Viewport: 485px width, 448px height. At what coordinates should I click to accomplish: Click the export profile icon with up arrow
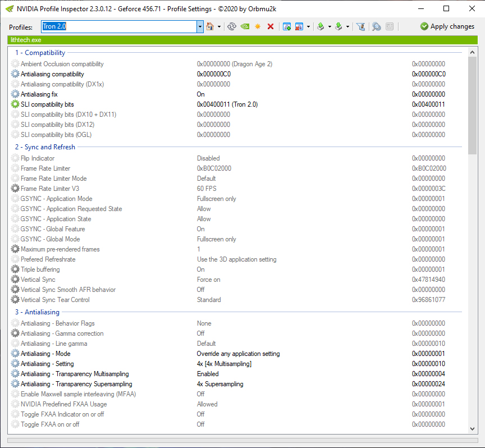321,26
